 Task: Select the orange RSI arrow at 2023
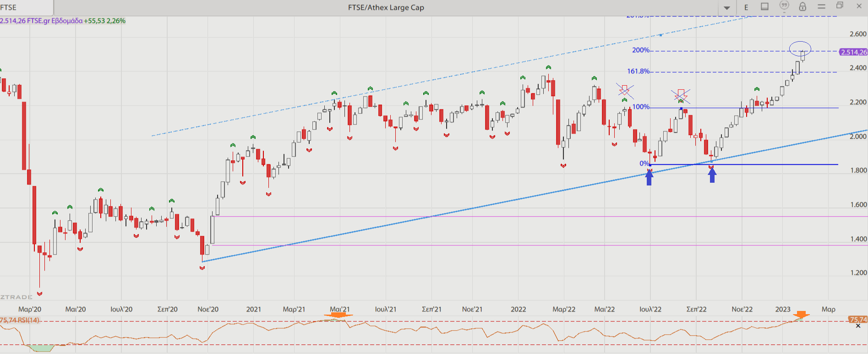click(x=801, y=315)
